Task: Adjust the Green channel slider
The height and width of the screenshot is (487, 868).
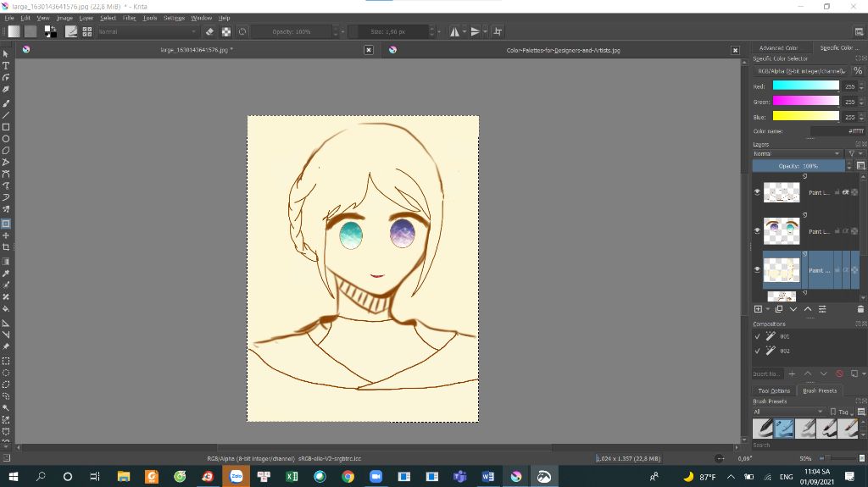Action: click(805, 101)
